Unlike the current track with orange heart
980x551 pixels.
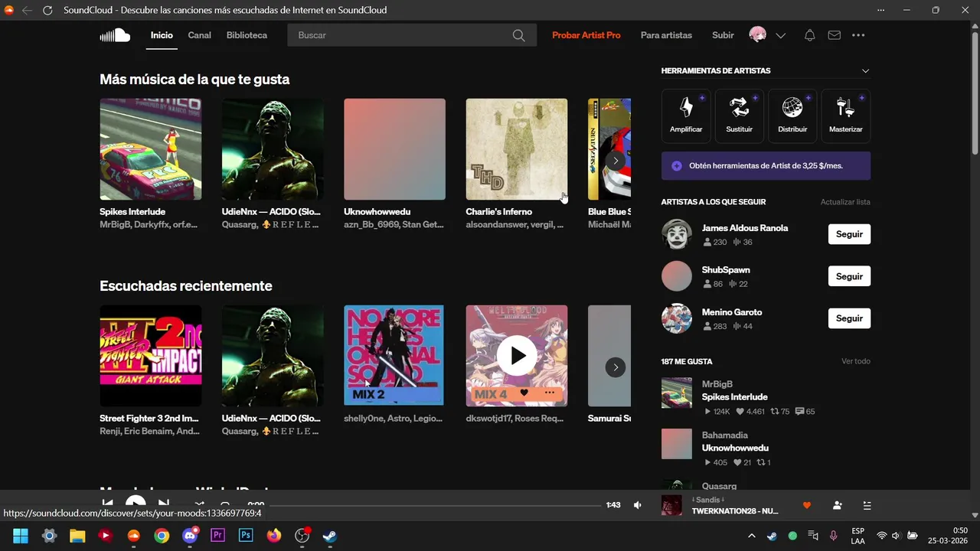(x=806, y=505)
